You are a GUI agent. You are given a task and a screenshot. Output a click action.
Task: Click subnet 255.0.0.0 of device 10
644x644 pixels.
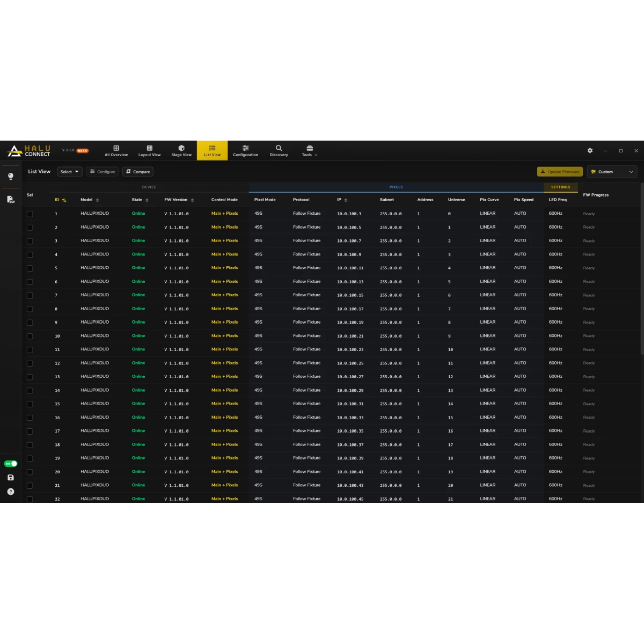[391, 336]
